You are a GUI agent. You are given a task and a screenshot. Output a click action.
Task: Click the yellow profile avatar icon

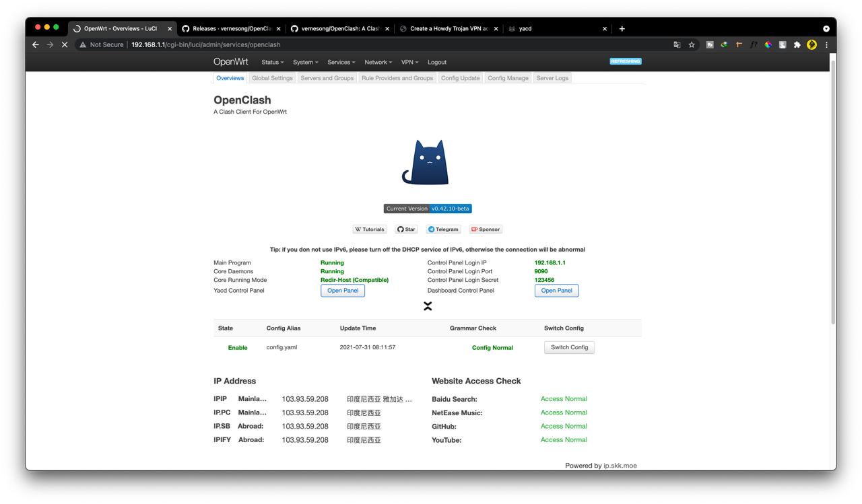(811, 45)
